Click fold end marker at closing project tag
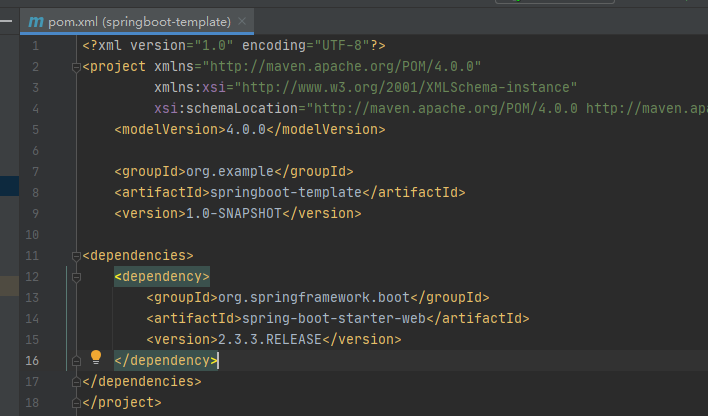 [75, 402]
